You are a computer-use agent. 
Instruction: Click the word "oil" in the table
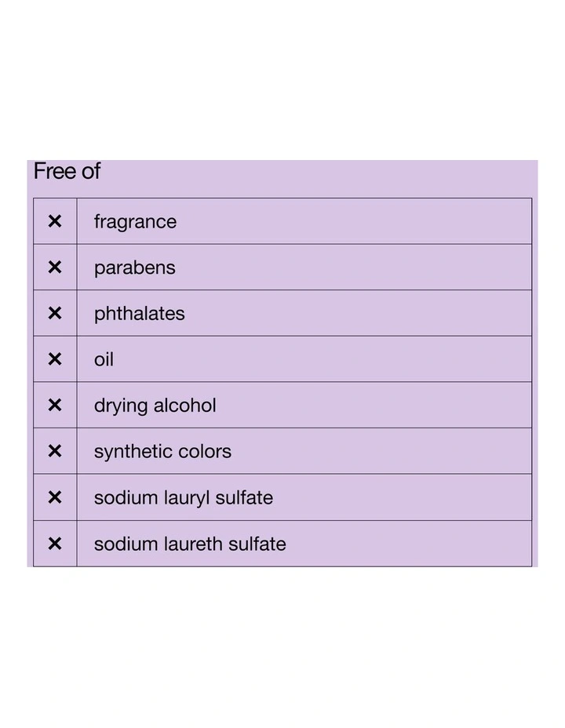tap(104, 359)
